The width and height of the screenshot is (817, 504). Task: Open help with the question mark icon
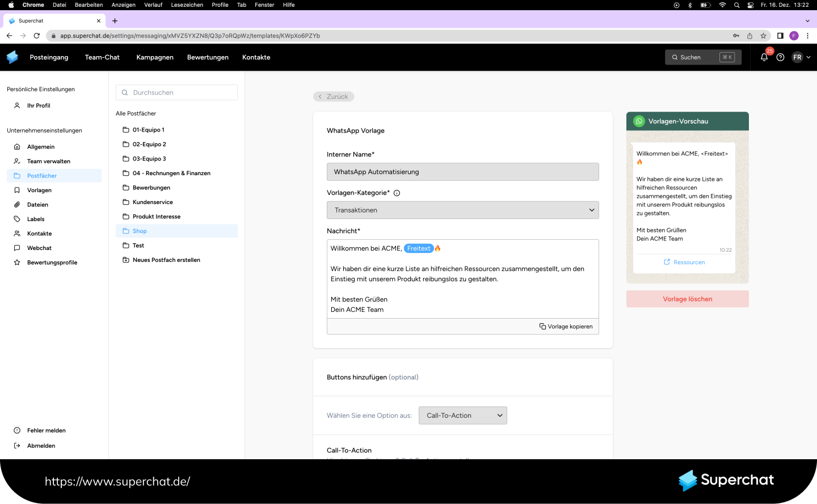781,57
